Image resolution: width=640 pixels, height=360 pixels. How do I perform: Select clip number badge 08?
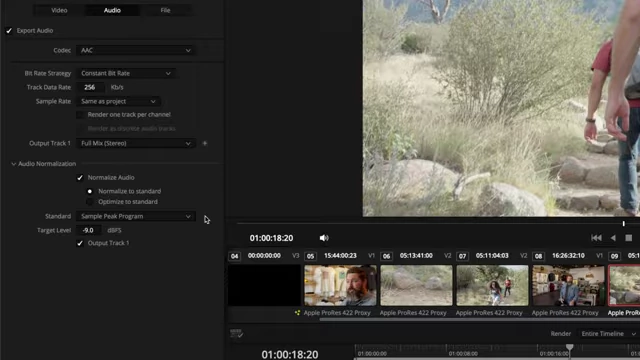pos(538,256)
